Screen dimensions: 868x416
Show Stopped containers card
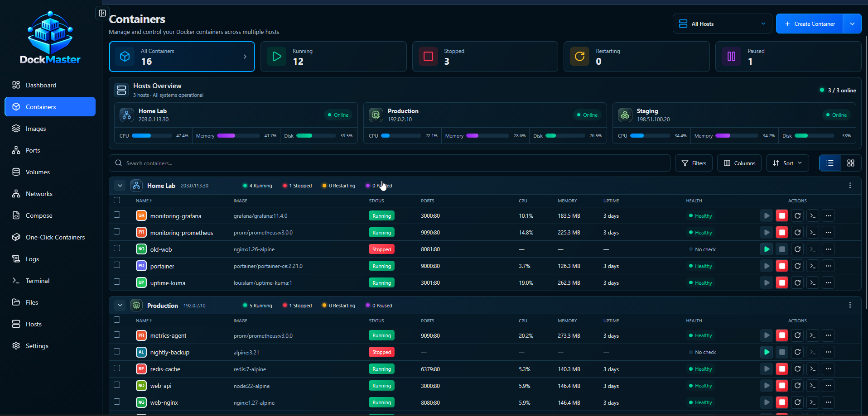485,57
